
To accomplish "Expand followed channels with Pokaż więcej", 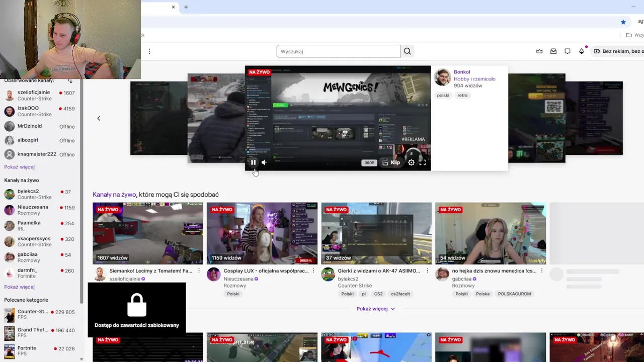I will (19, 167).
